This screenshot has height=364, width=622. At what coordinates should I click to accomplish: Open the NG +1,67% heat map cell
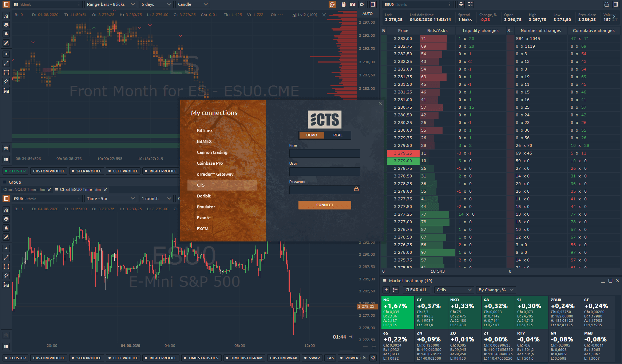pos(397,312)
